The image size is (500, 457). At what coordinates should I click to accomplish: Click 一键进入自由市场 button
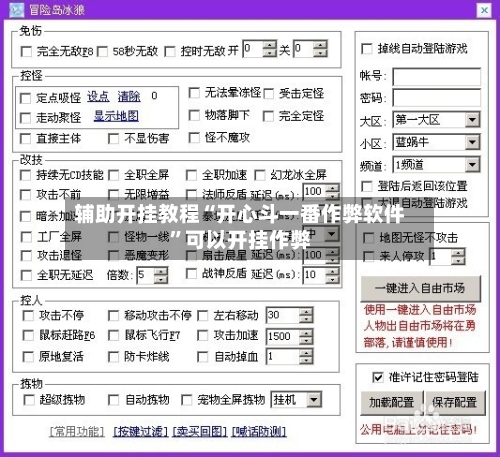(x=421, y=288)
